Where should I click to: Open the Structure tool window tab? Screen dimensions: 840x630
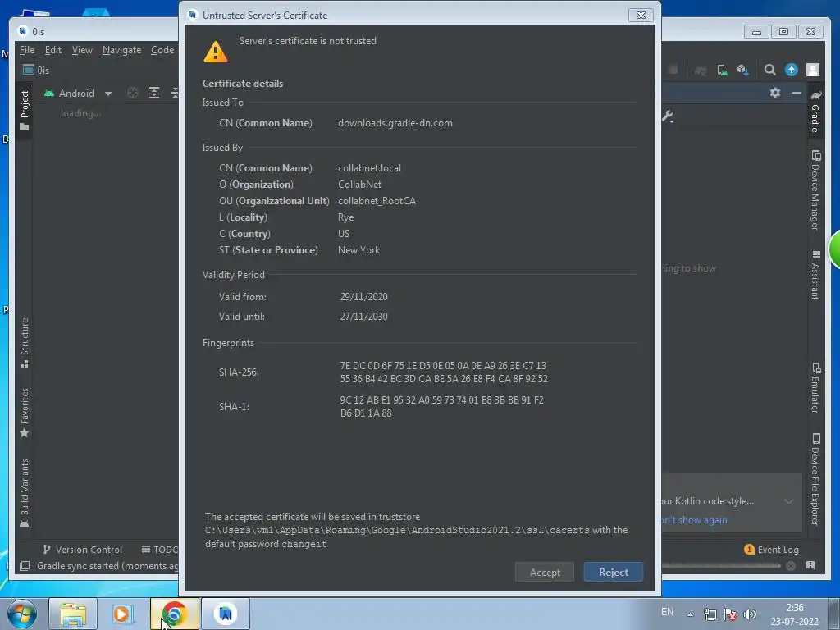pyautogui.click(x=24, y=342)
